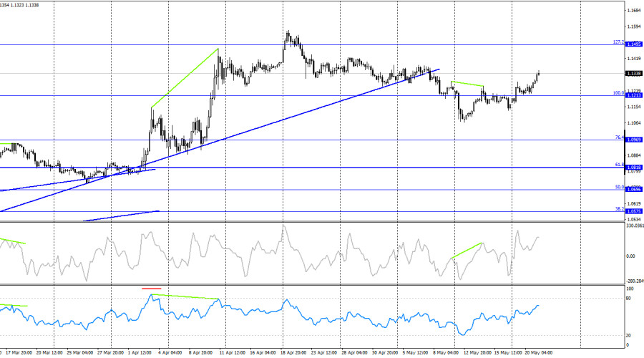Screen dimensions: 644x358
Task: Click the 1.0884 price scale value
Action: pos(634,155)
